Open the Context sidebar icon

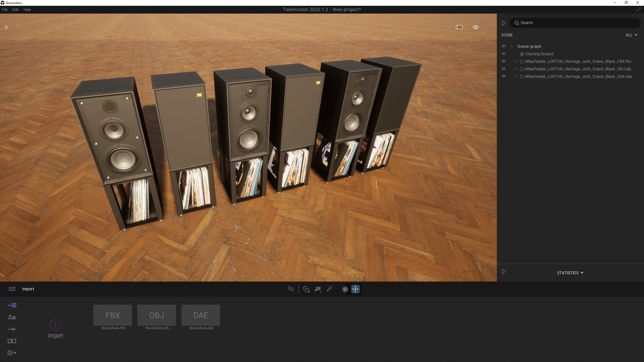point(12,317)
